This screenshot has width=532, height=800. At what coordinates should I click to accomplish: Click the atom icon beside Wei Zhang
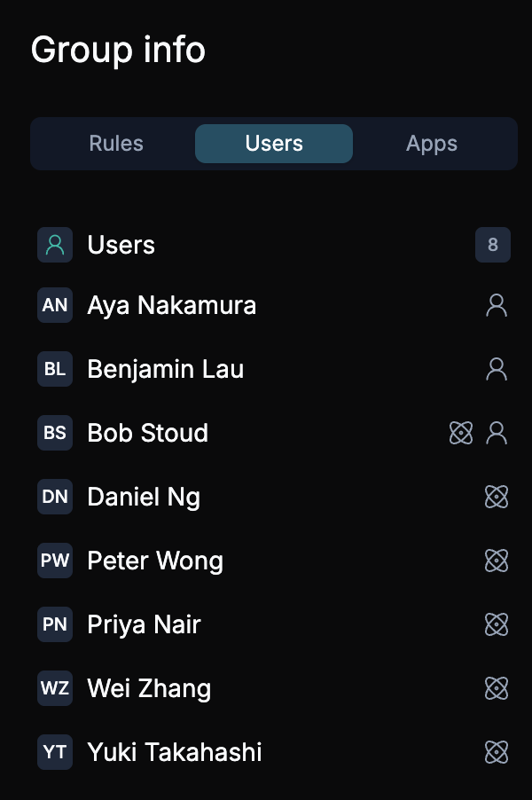click(497, 688)
